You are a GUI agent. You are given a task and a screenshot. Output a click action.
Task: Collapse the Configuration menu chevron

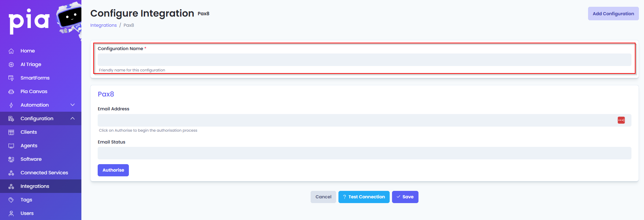point(73,118)
